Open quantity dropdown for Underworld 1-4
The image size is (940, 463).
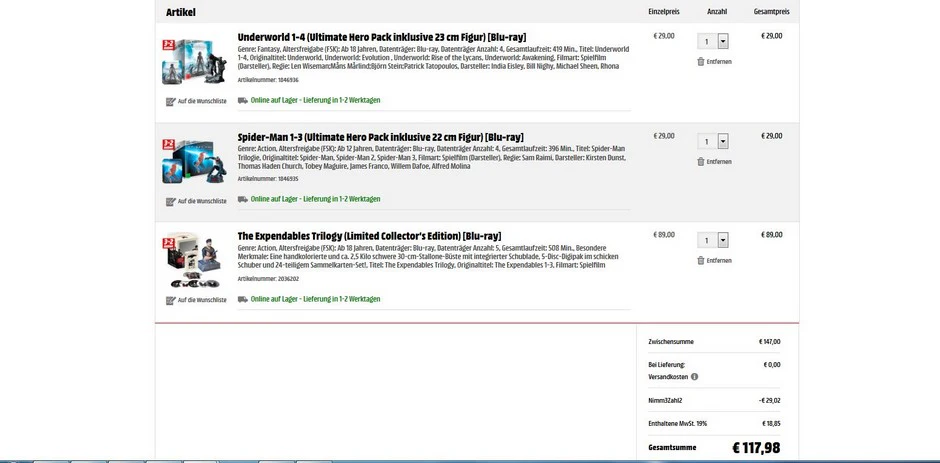click(722, 41)
